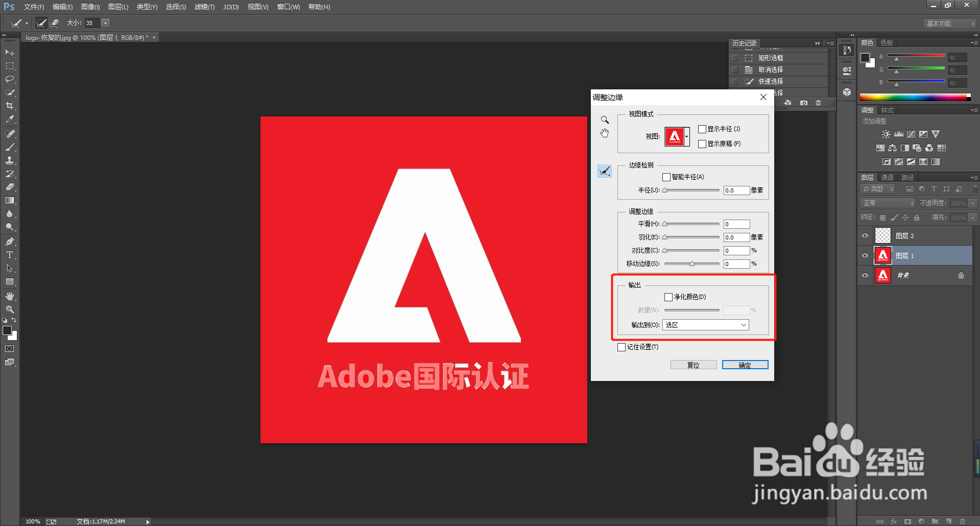Click the 确定 button in dialog

click(x=745, y=365)
